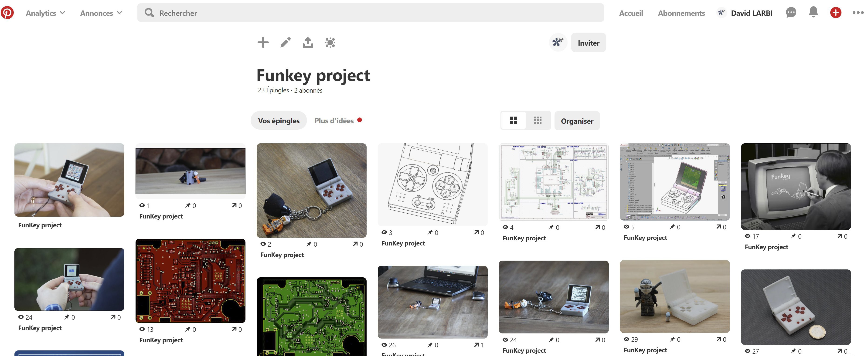Click FunKey project title under red PCB

[161, 340]
